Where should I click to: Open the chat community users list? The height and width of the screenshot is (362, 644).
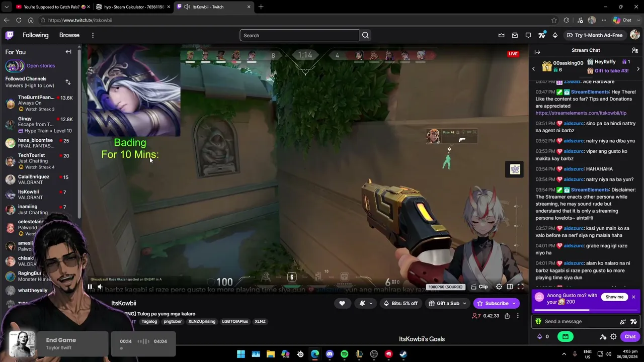(635, 50)
